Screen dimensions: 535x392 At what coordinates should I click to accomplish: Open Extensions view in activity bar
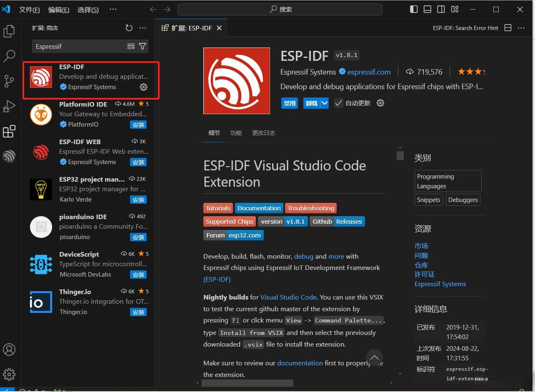tap(9, 131)
